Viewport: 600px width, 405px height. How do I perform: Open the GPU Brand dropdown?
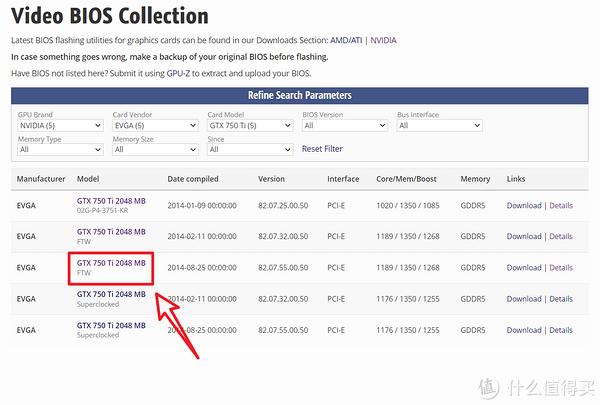(x=60, y=126)
